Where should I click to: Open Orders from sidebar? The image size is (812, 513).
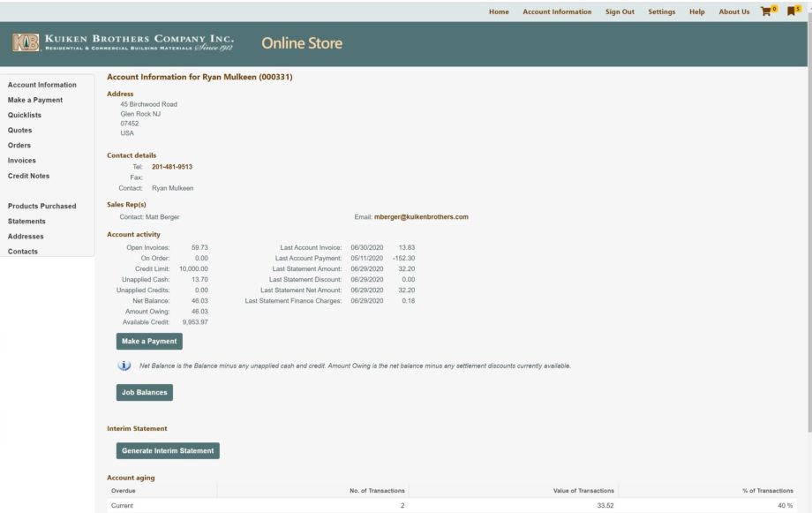(x=19, y=145)
